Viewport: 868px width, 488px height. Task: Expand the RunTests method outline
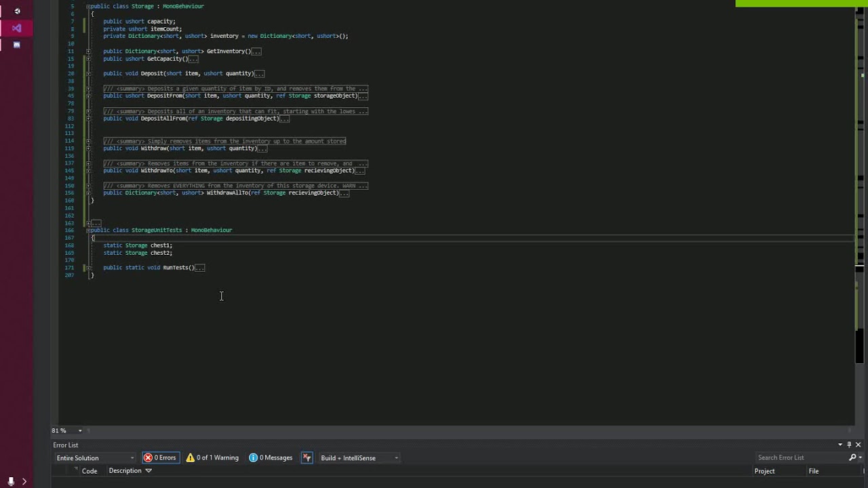point(88,268)
